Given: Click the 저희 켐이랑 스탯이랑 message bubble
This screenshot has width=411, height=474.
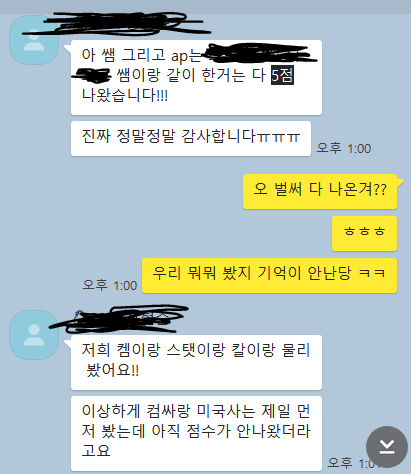Looking at the screenshot, I should point(196,362).
